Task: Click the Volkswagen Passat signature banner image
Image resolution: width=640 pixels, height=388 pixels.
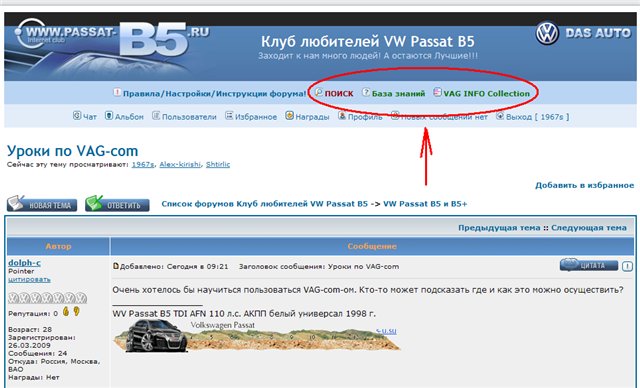Action: click(256, 336)
